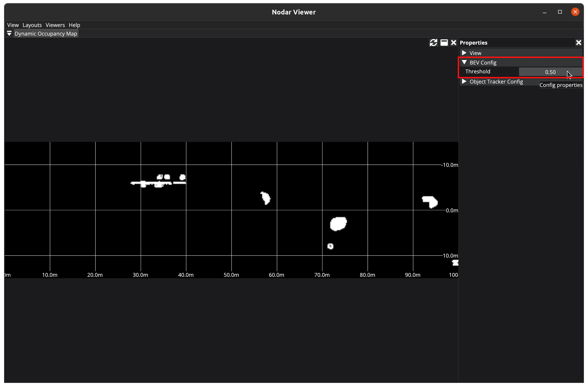Expand the View properties section

pyautogui.click(x=464, y=53)
